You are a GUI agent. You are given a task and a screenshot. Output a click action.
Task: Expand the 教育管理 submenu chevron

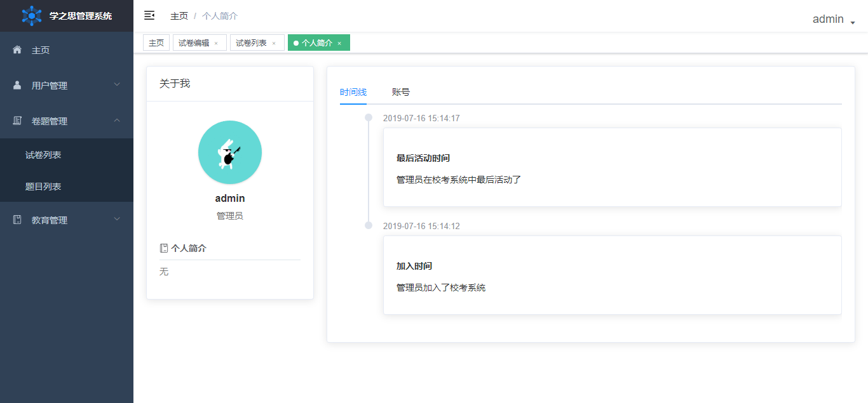pyautogui.click(x=117, y=219)
